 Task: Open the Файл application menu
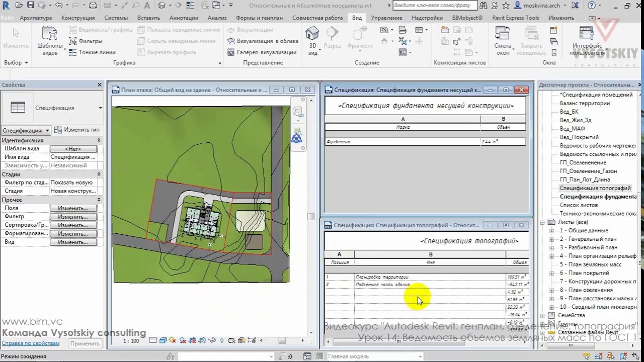pos(7,18)
